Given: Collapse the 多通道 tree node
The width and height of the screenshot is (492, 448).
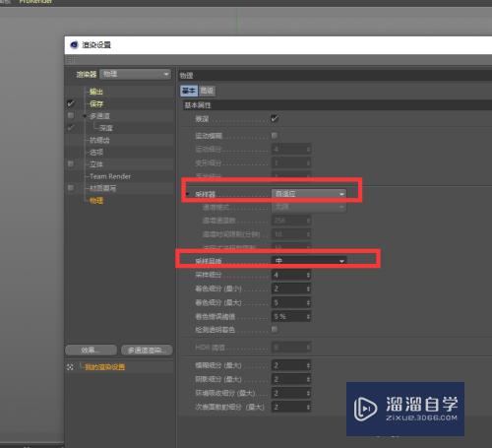Looking at the screenshot, I should click(85, 116).
